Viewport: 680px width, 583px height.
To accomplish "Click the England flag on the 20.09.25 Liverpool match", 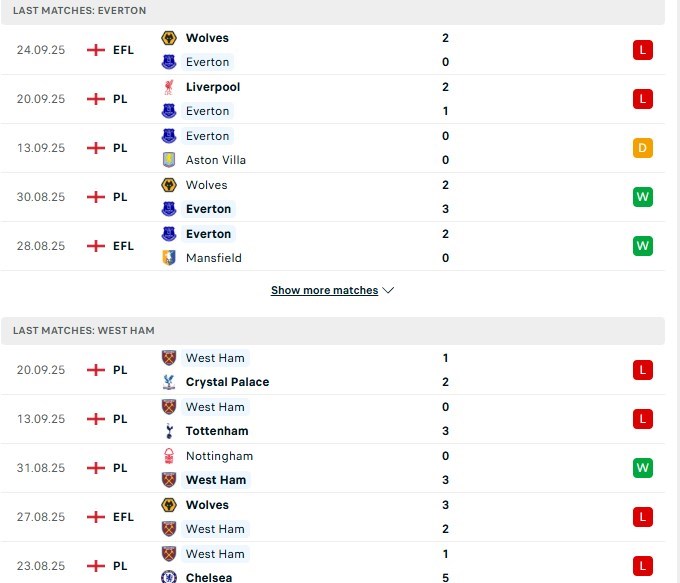I will 96,99.
